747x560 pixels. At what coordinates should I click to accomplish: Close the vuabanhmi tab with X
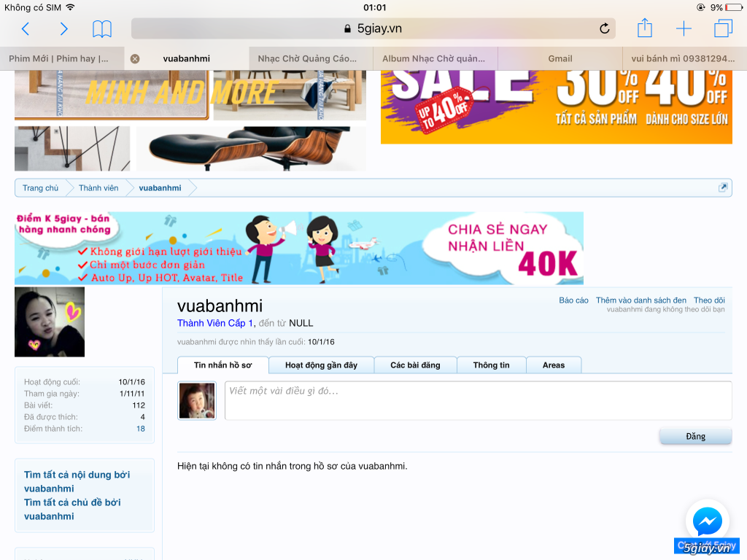tap(135, 58)
